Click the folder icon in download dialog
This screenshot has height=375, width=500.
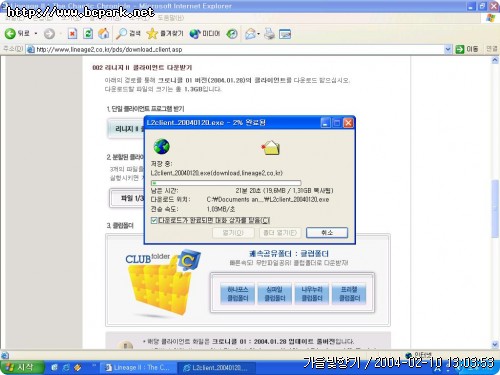pos(271,148)
